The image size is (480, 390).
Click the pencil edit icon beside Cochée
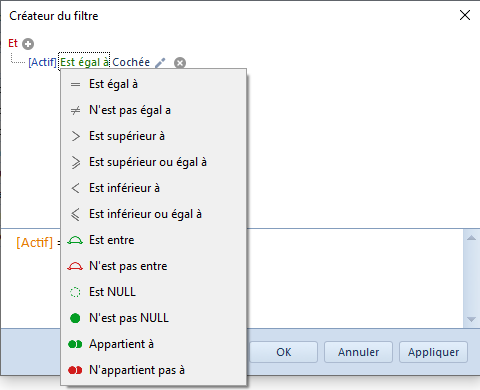pyautogui.click(x=160, y=63)
